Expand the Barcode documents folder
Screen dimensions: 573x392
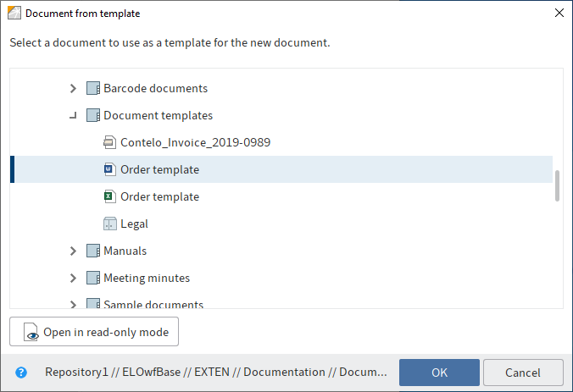73,88
